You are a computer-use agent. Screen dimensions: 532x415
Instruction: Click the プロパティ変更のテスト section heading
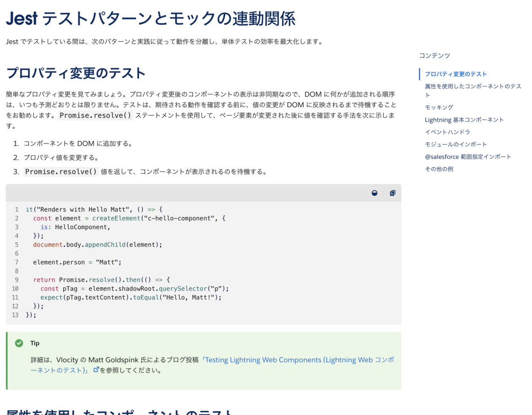coord(75,73)
